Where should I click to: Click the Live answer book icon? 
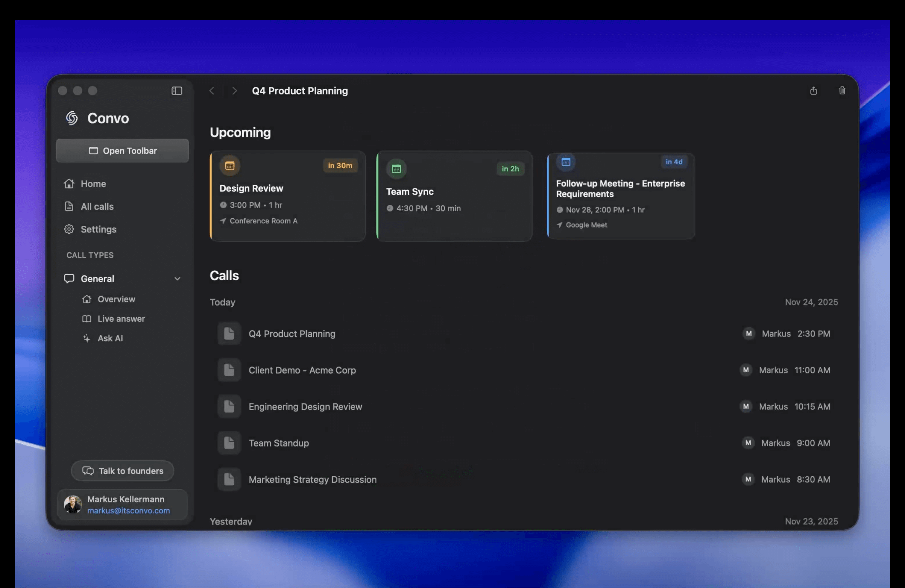tap(87, 319)
